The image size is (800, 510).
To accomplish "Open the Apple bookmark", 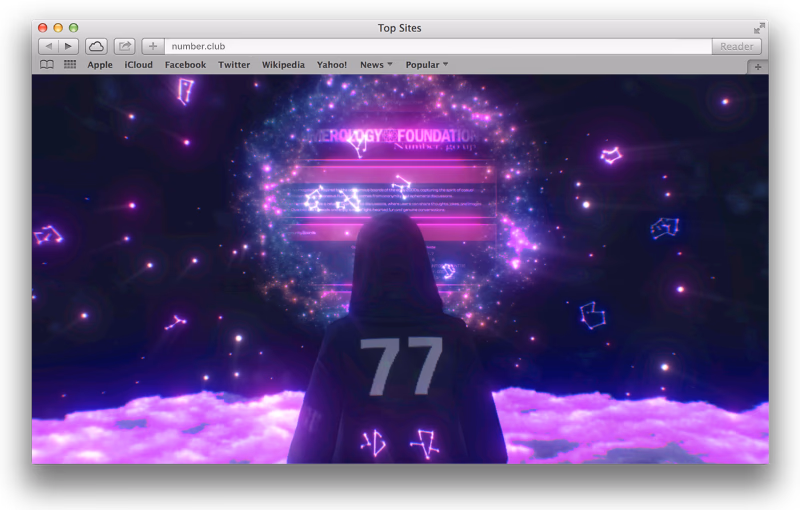I will click(100, 65).
